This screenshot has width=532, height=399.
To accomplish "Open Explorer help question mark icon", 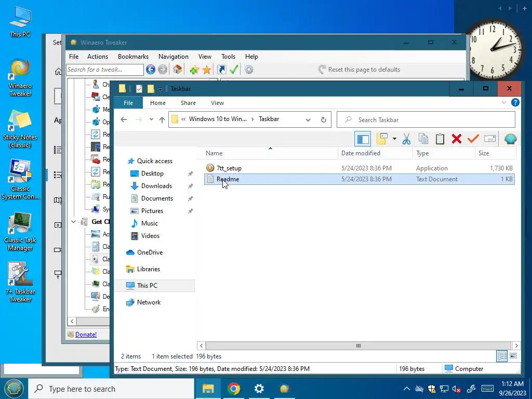I will pos(515,102).
